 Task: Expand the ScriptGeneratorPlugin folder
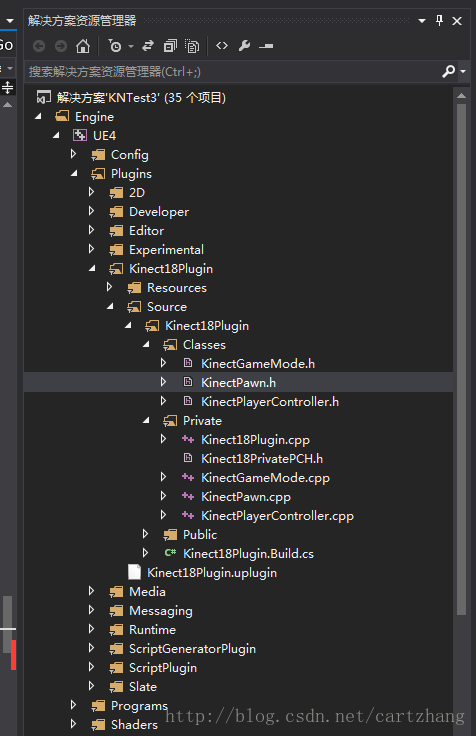click(92, 648)
